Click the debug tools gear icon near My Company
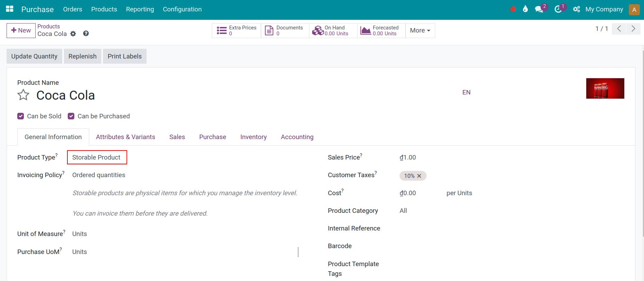Screen dimensions: 644x281 576,9
